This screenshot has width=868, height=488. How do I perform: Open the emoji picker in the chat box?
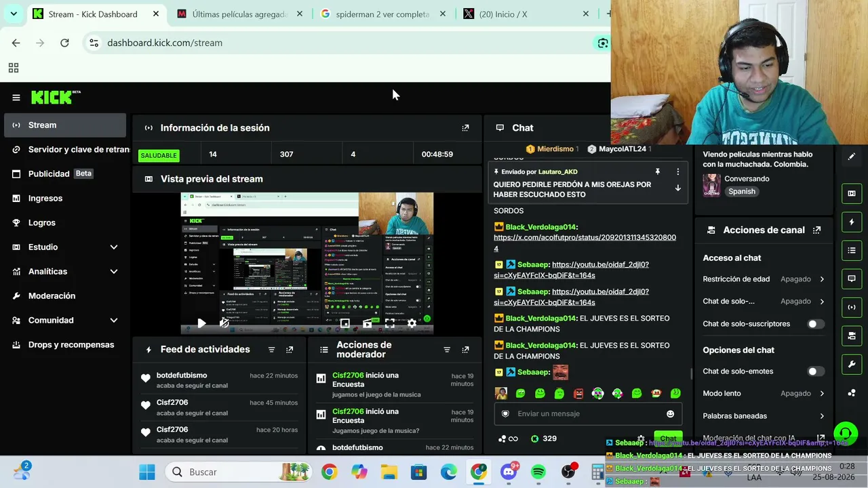[x=670, y=414]
